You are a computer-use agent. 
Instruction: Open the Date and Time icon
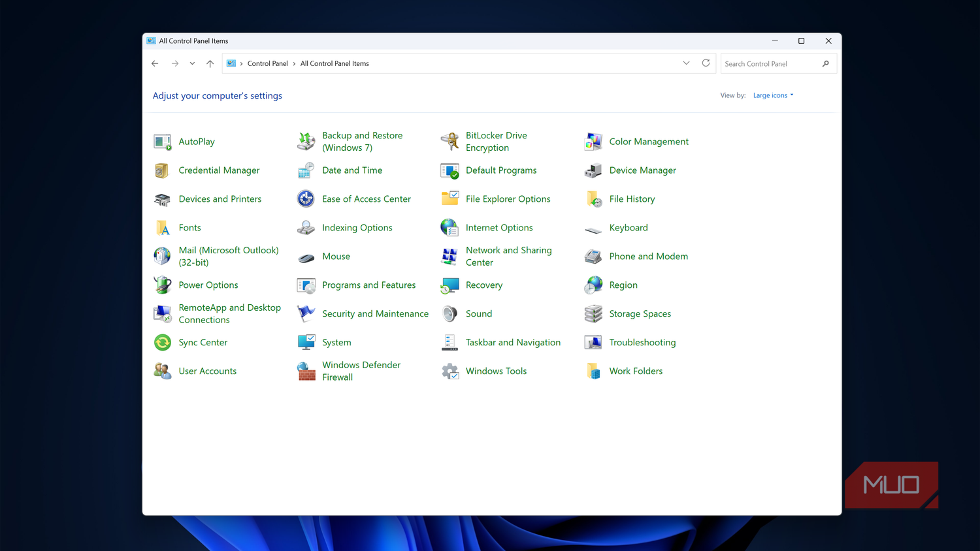(x=306, y=170)
